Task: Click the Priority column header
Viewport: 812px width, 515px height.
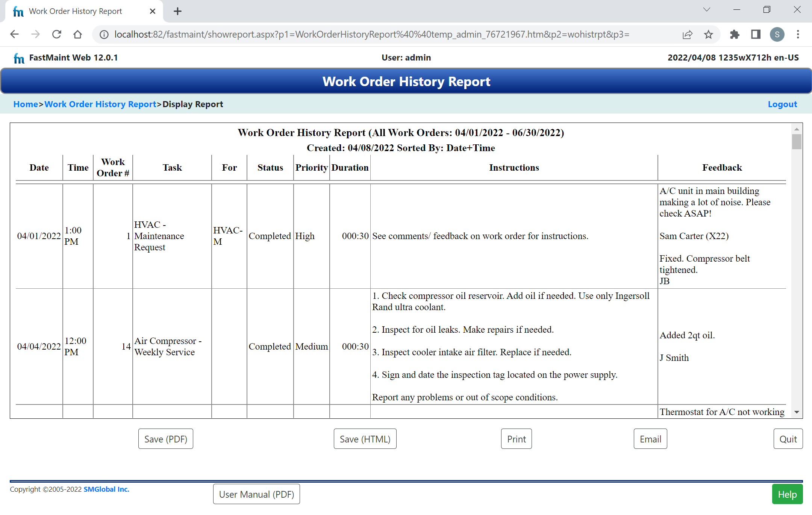Action: click(x=312, y=168)
